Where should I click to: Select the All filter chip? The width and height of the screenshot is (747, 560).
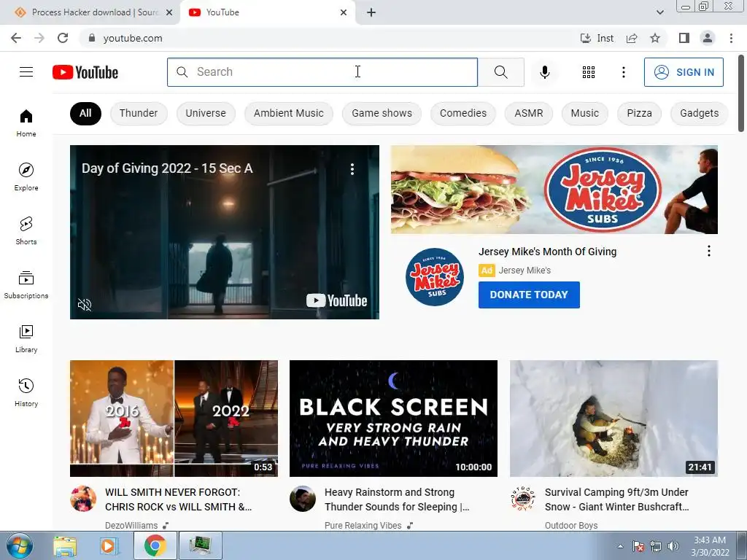(x=86, y=113)
